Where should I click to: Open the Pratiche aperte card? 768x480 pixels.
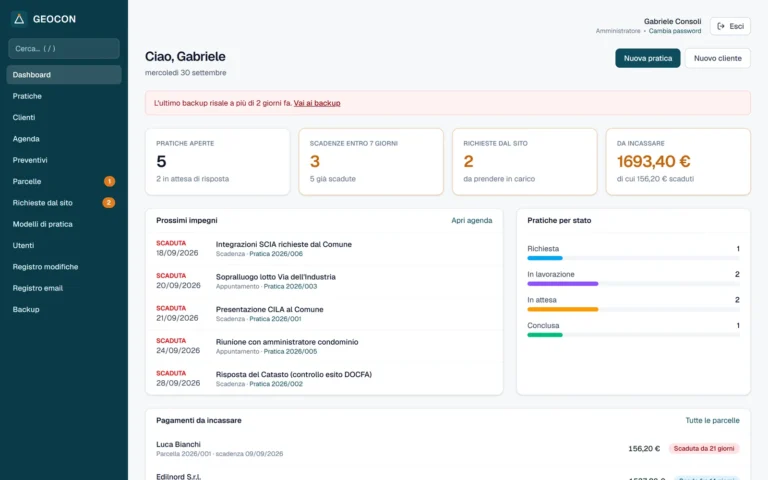217,162
